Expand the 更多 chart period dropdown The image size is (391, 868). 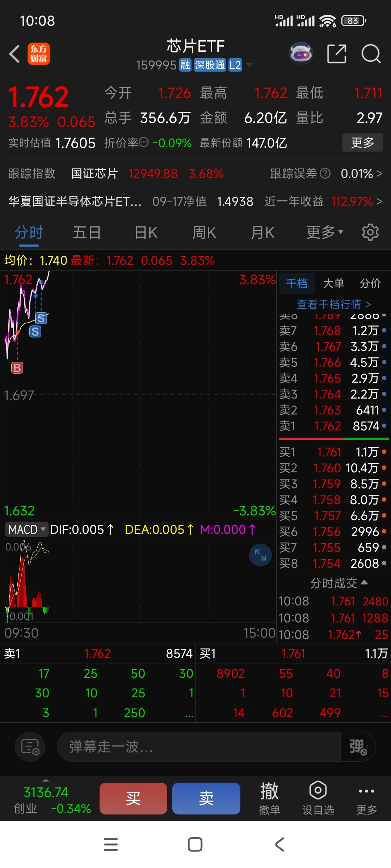(325, 232)
